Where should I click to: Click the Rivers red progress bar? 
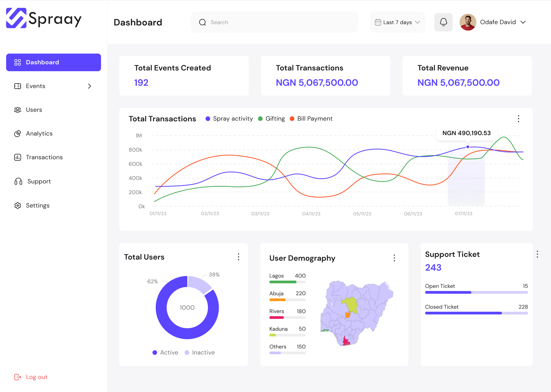tap(277, 318)
